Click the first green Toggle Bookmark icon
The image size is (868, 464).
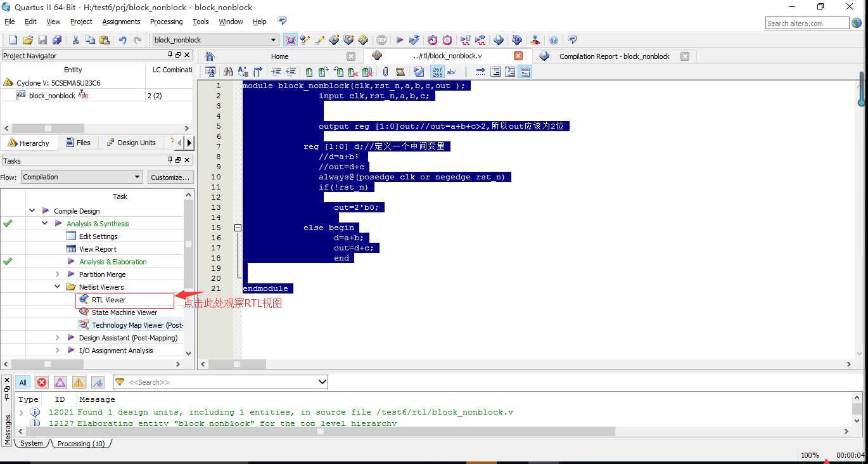pos(309,72)
